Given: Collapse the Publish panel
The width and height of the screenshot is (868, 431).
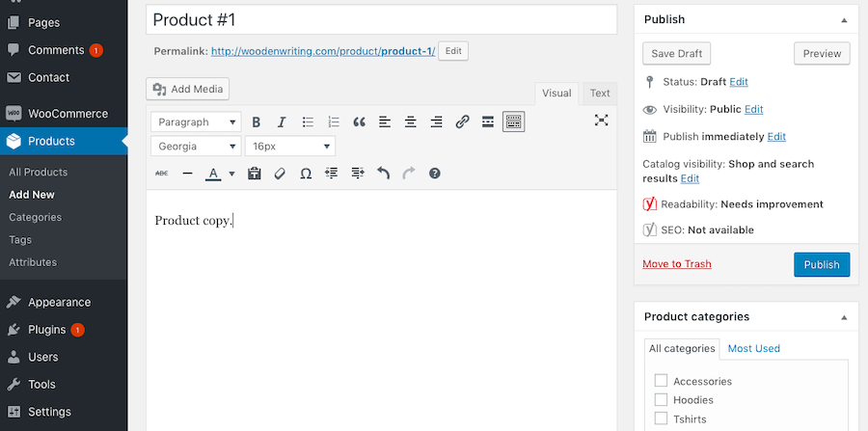Looking at the screenshot, I should [844, 20].
